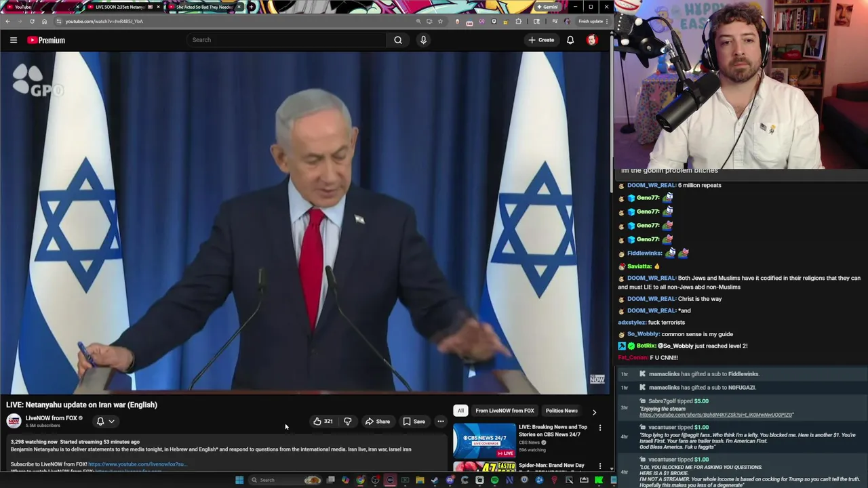Viewport: 868px width, 488px height.
Task: Like the video with thumbs up
Action: click(x=322, y=422)
